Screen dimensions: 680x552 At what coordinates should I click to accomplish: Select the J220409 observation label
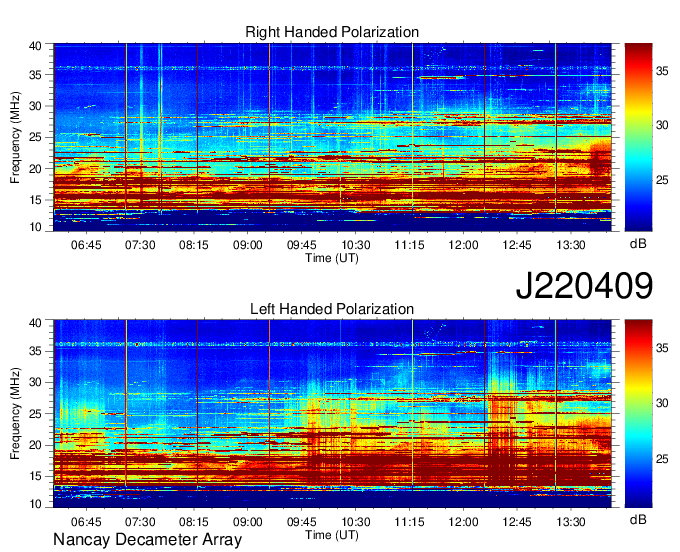pyautogui.click(x=584, y=285)
